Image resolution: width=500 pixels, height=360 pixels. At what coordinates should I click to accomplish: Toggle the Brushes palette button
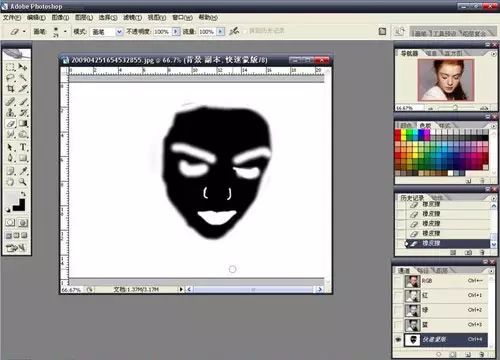click(382, 32)
